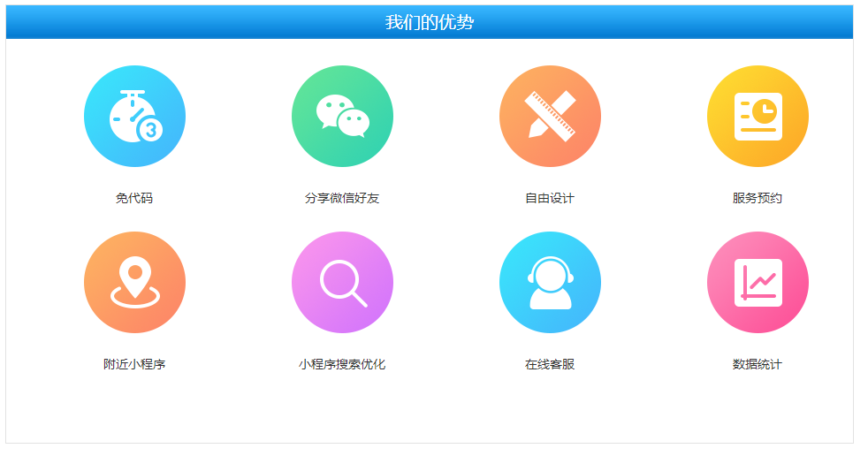The height and width of the screenshot is (456, 868).
Task: Click the yellow service appointment clock icon
Action: click(758, 117)
